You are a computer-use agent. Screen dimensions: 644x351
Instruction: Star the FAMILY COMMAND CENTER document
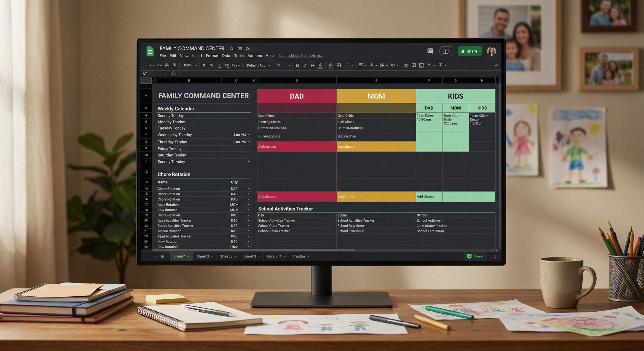pos(232,48)
